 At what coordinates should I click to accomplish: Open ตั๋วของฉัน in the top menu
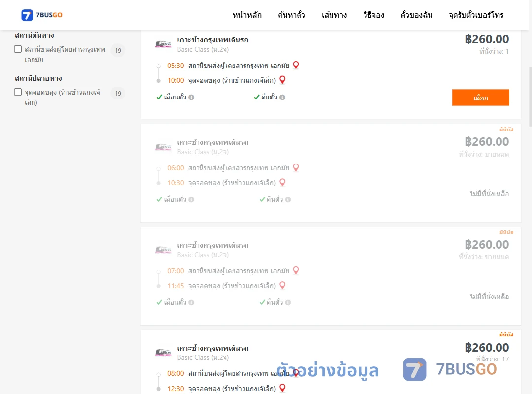point(416,15)
